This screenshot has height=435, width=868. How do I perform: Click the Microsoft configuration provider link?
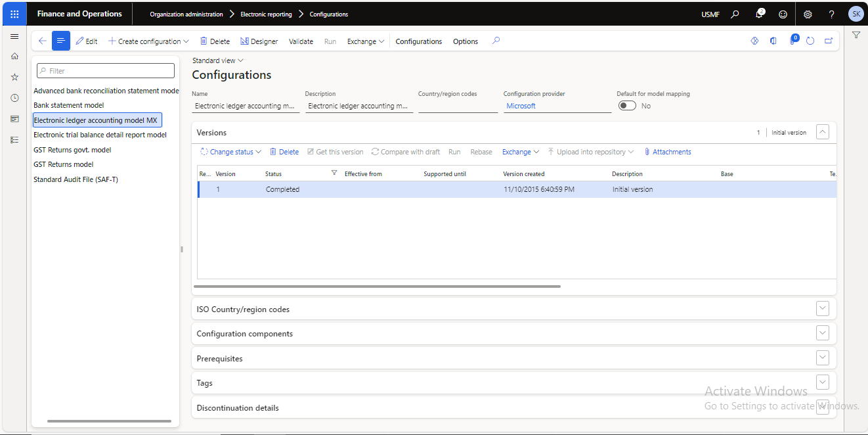tap(521, 106)
